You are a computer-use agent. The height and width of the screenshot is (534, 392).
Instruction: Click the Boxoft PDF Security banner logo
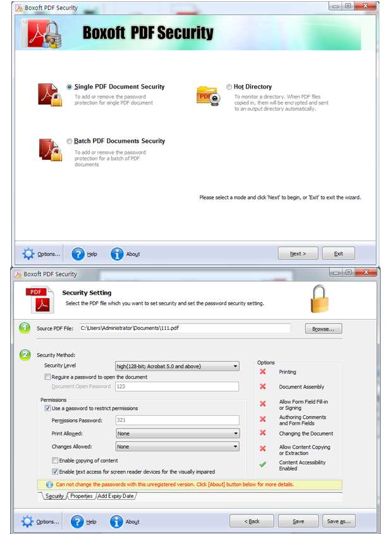coord(42,33)
